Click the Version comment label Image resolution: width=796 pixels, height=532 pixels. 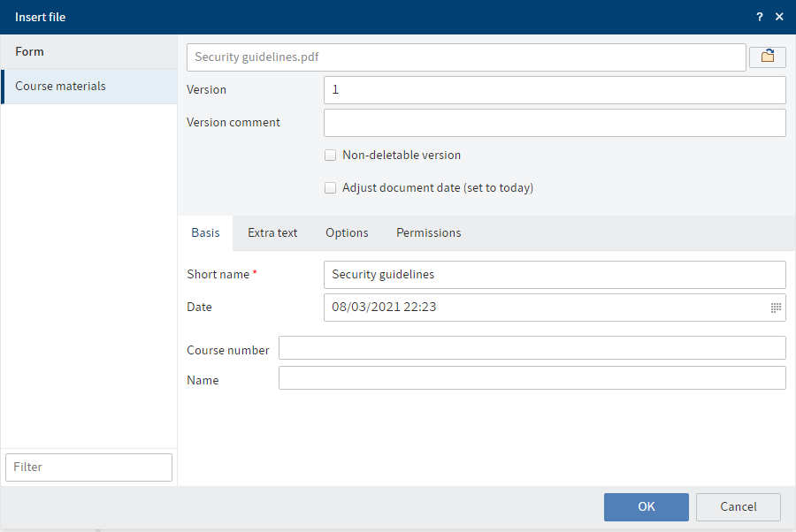pos(233,123)
